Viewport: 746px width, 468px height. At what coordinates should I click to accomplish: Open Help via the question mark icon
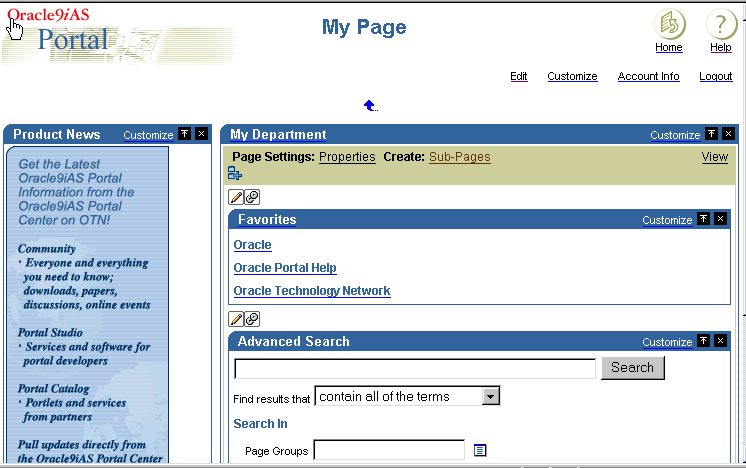pos(721,24)
